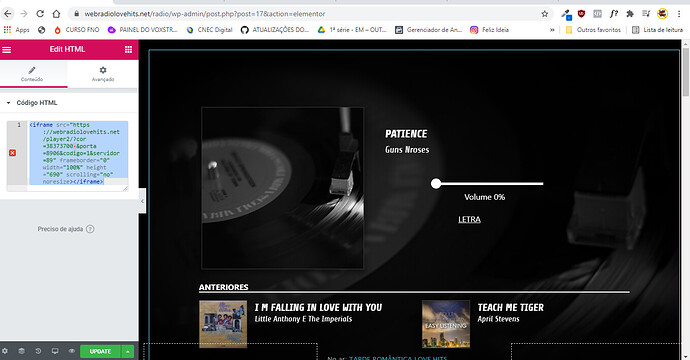
Task: Switch to the Conteúdo tab
Action: pos(32,74)
